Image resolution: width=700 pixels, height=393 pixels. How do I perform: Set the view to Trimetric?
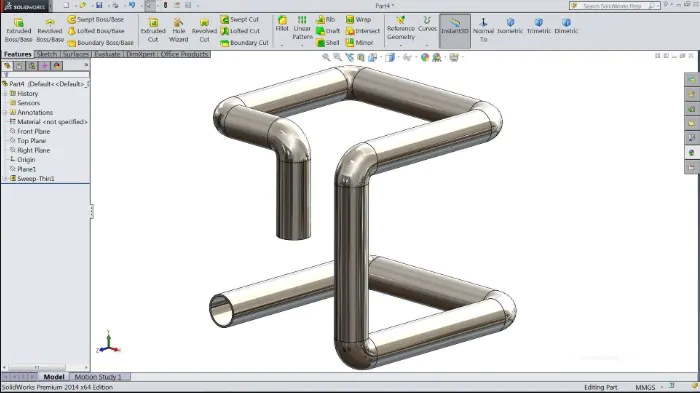pos(538,26)
